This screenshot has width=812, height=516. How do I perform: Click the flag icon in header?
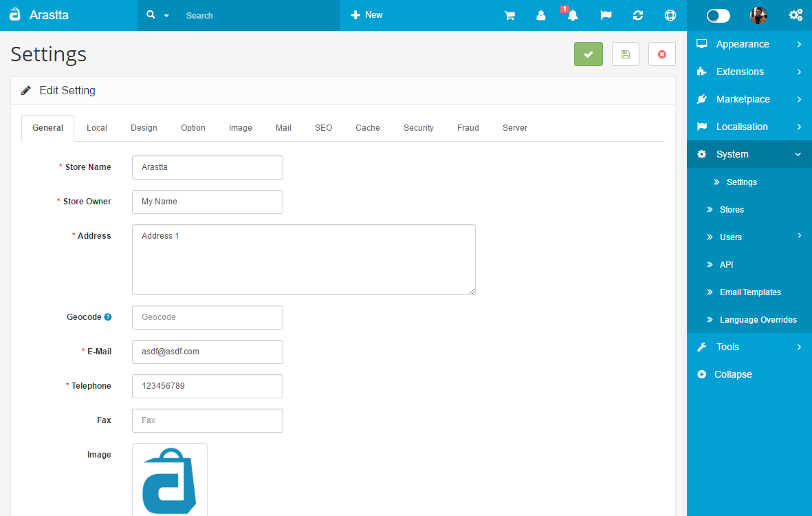tap(606, 15)
